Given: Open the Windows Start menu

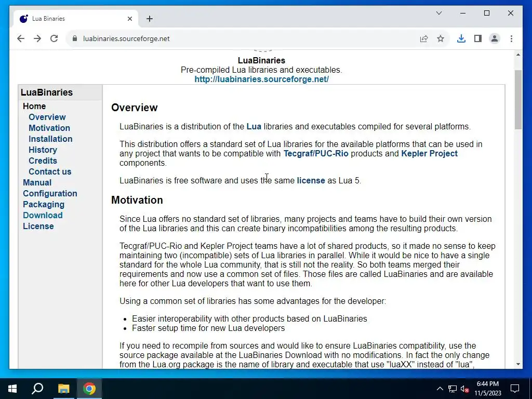Looking at the screenshot, I should pyautogui.click(x=12, y=389).
